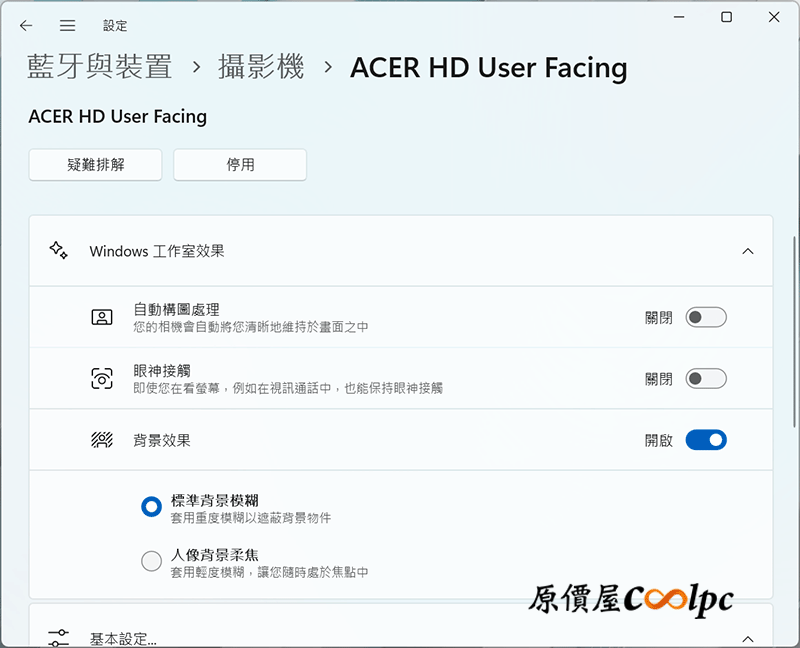The image size is (800, 648).
Task: Open the hamburger navigation menu
Action: point(67,26)
